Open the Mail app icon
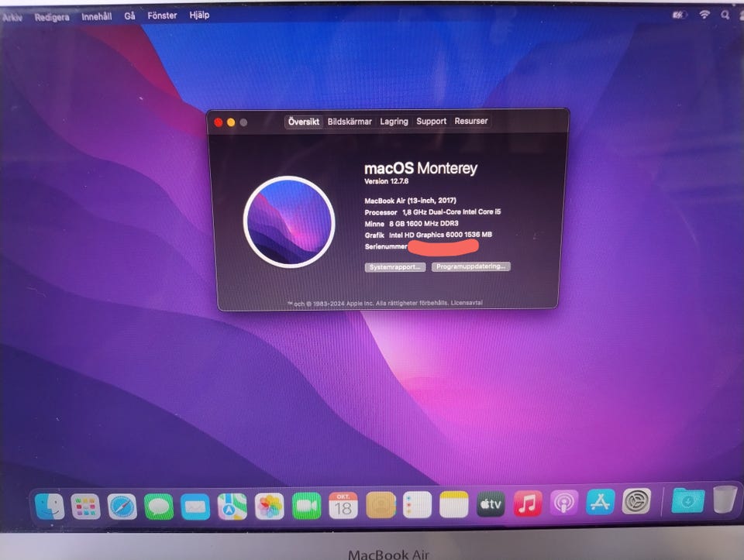744x560 pixels. pos(195,507)
